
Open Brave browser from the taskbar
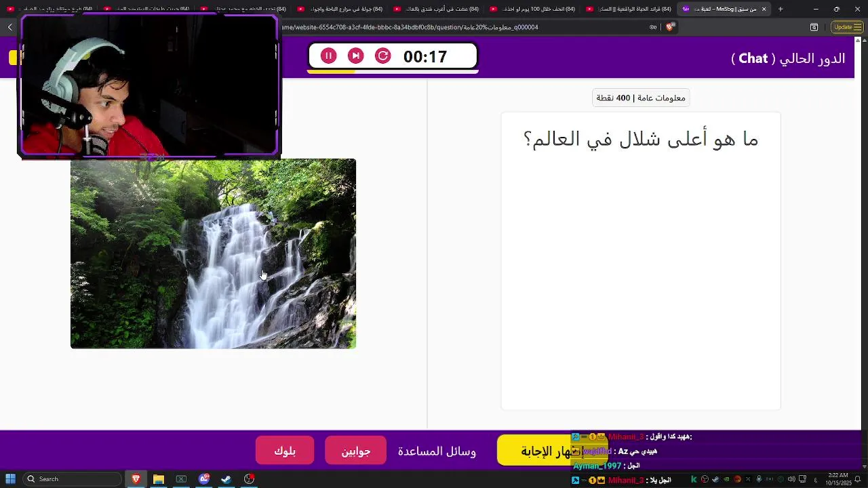point(136,479)
